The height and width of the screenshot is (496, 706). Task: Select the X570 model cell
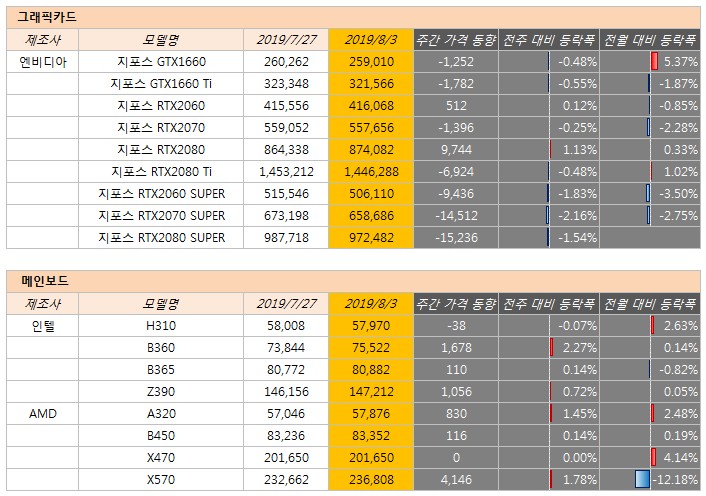click(161, 479)
